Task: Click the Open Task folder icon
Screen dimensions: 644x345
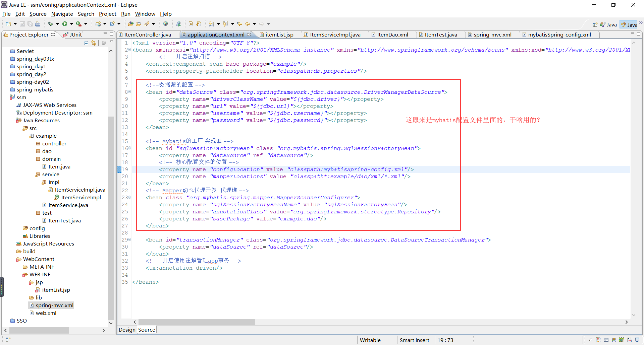Action: [x=138, y=24]
